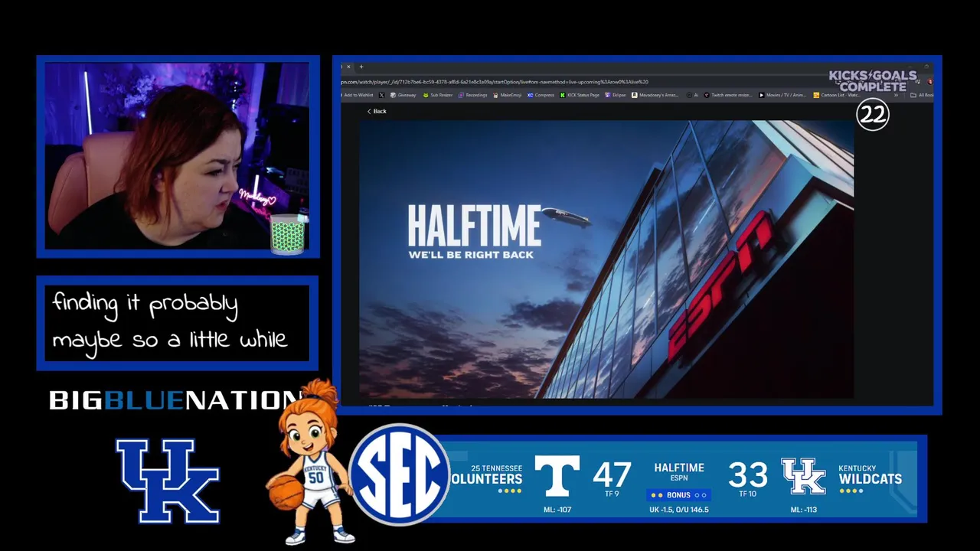Screen dimensions: 980x551
Task: Open the Twitch emote resizer bookmark
Action: [x=728, y=95]
